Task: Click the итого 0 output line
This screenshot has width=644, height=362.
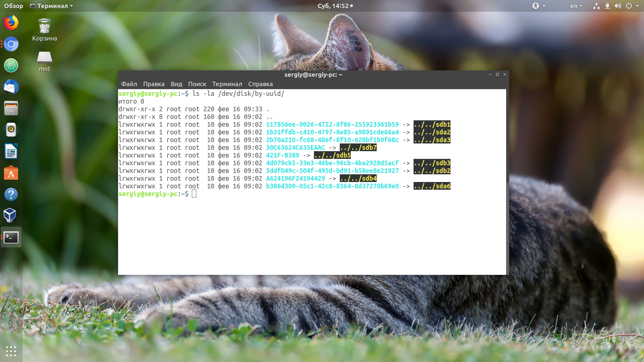Action: tap(131, 101)
